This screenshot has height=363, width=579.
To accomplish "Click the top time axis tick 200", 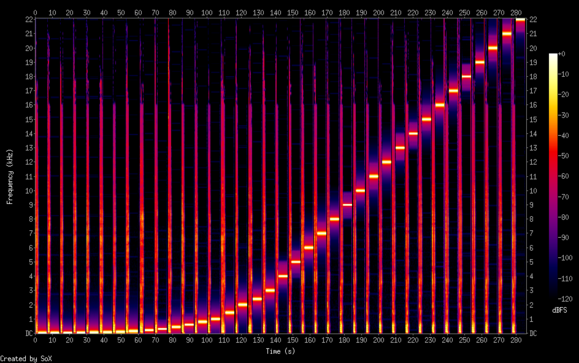I will (378, 13).
